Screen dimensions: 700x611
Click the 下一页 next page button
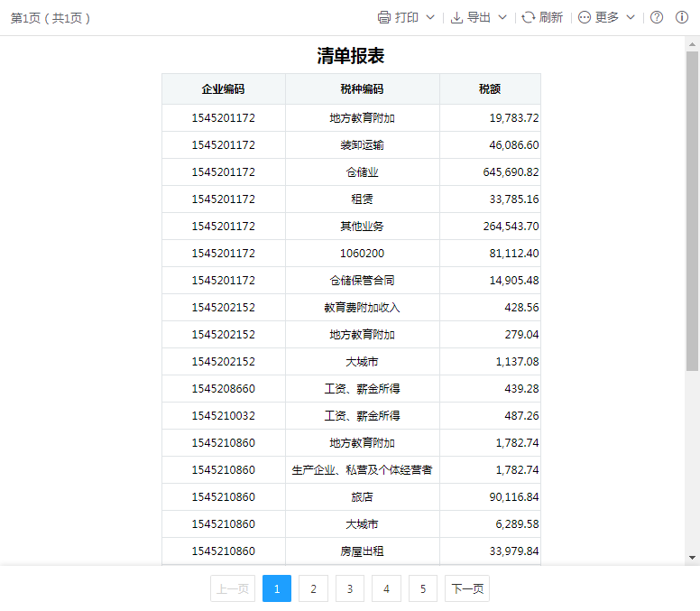pos(467,589)
